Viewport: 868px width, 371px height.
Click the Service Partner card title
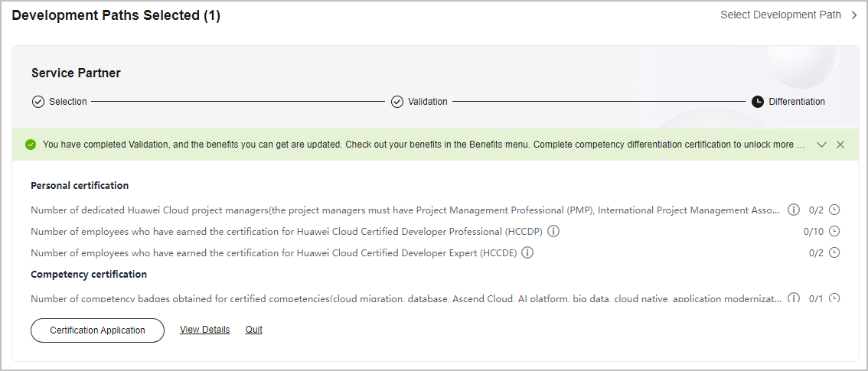76,73
